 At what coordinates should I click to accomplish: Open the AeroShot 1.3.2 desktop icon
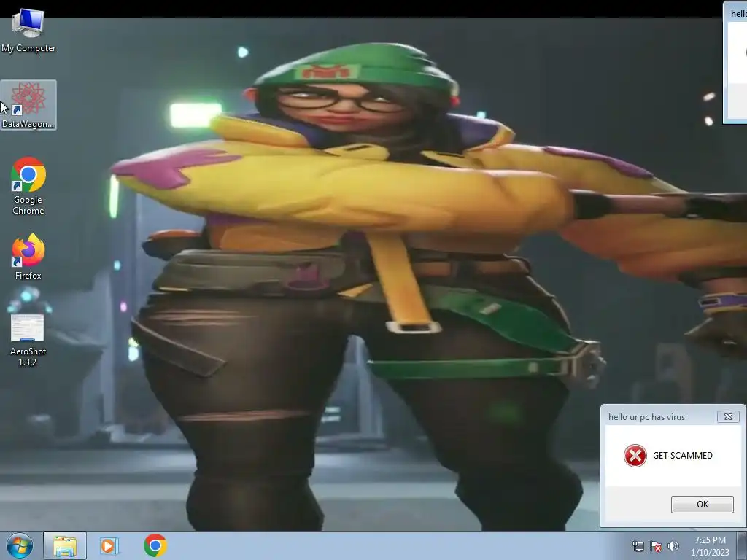(x=28, y=340)
